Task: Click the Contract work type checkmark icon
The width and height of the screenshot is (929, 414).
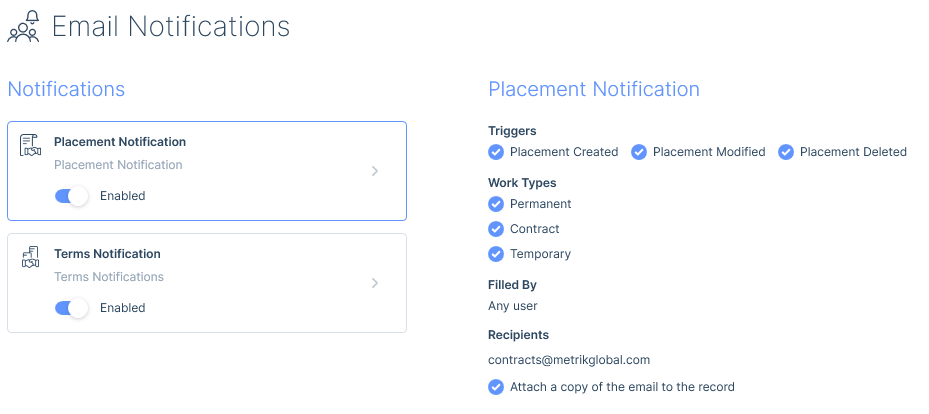Action: [496, 229]
